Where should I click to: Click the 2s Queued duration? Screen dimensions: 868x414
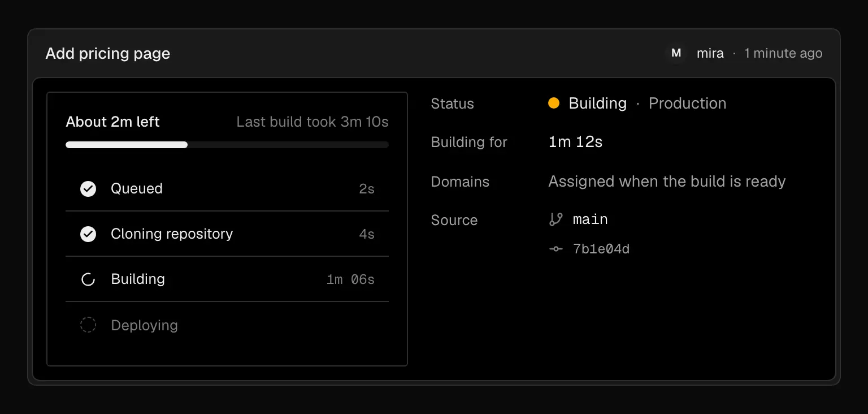point(367,189)
